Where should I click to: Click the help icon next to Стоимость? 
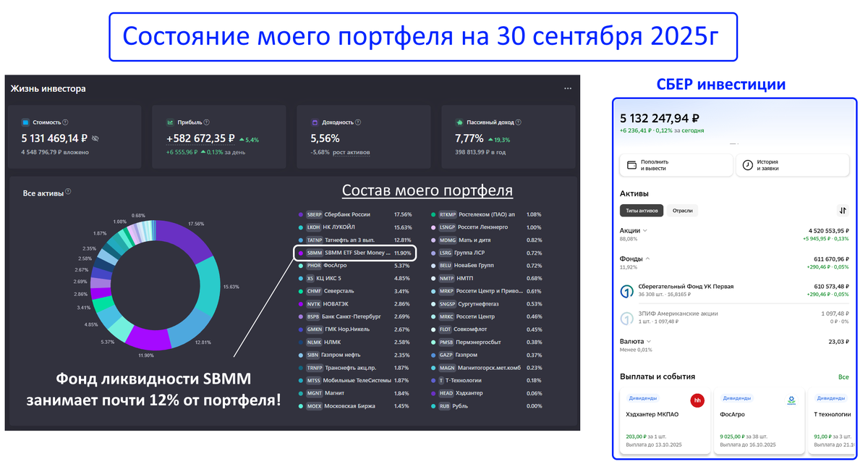(65, 122)
